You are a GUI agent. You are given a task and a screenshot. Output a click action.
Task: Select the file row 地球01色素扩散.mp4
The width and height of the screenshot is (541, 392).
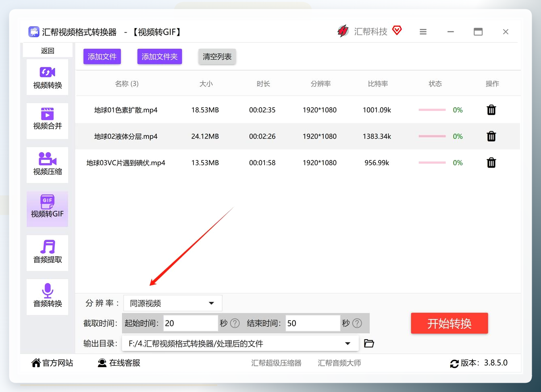[298, 110]
